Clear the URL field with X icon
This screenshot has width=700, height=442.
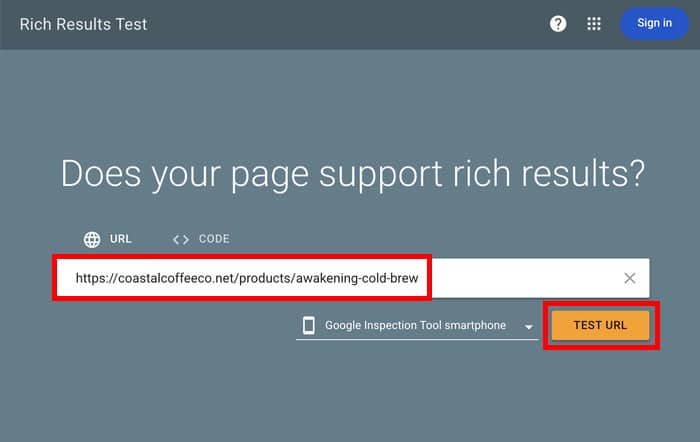click(x=629, y=278)
